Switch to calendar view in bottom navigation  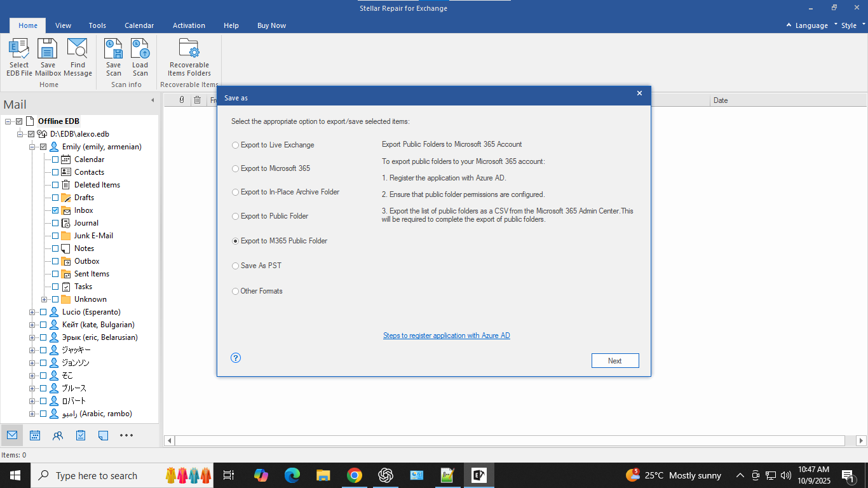coord(35,435)
